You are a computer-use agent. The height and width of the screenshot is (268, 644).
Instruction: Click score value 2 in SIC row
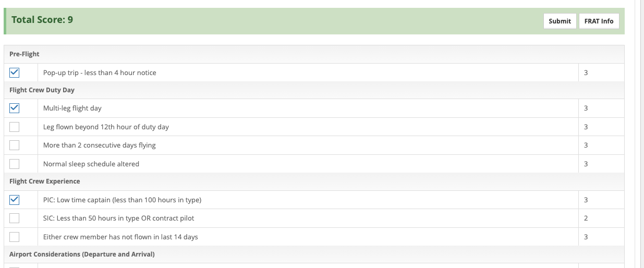click(586, 218)
